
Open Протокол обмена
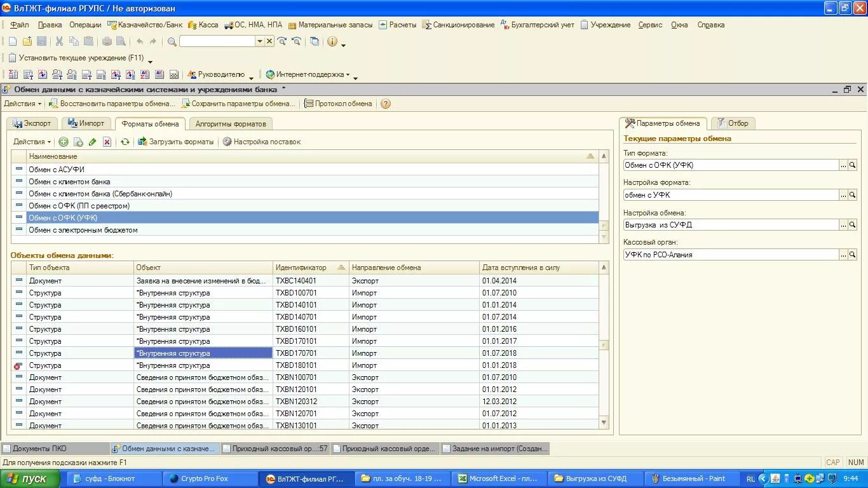point(338,104)
